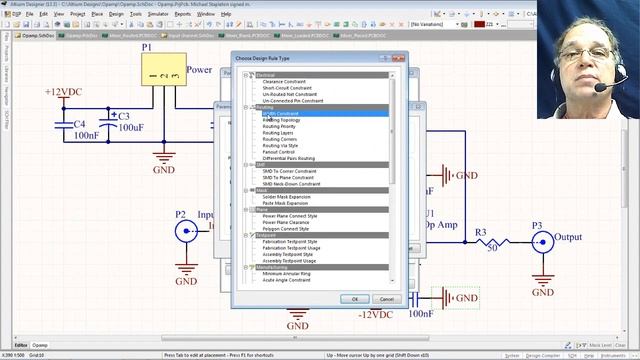640x360 pixels.
Task: Select Polygon Connect Style rule
Action: click(x=285, y=229)
